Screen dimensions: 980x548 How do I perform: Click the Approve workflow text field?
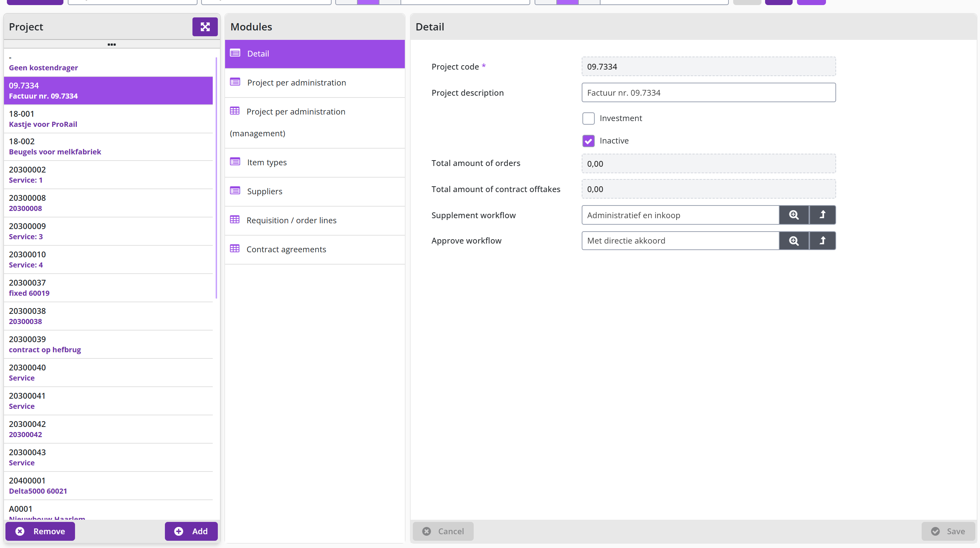click(x=680, y=241)
